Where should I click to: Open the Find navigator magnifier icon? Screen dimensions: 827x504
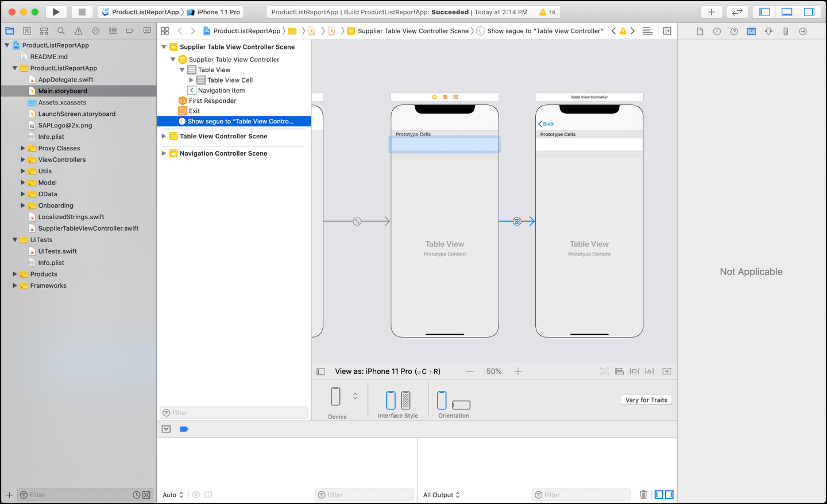(61, 31)
